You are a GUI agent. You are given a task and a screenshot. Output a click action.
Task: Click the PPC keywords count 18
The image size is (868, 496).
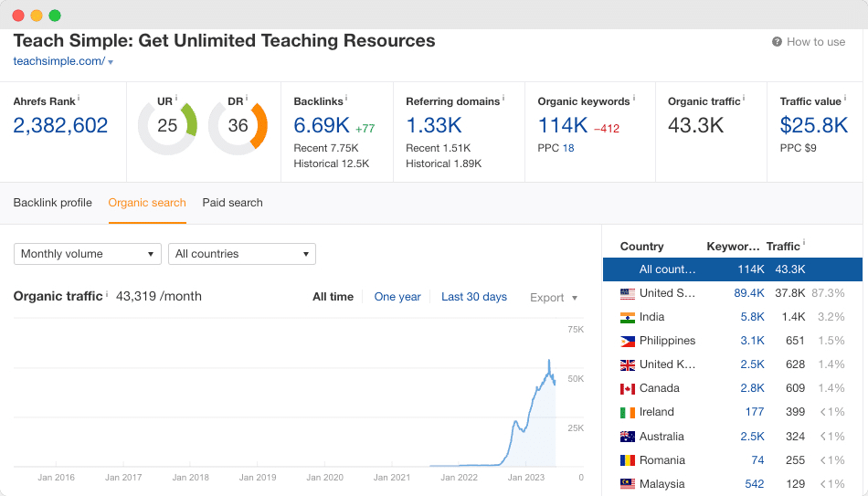pos(568,148)
